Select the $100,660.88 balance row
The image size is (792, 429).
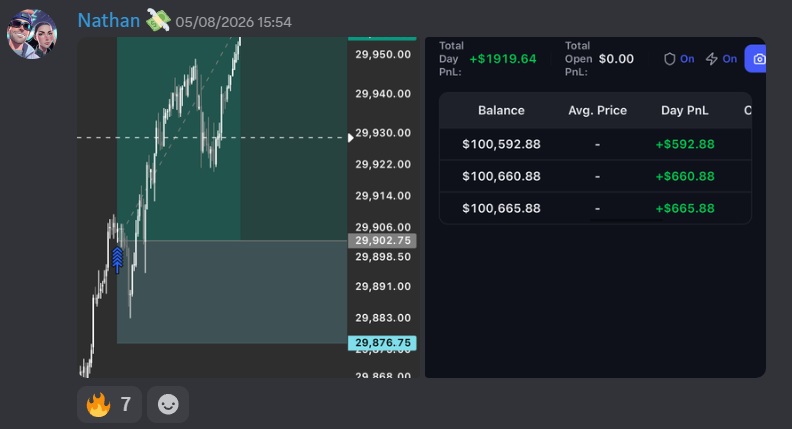pos(596,176)
